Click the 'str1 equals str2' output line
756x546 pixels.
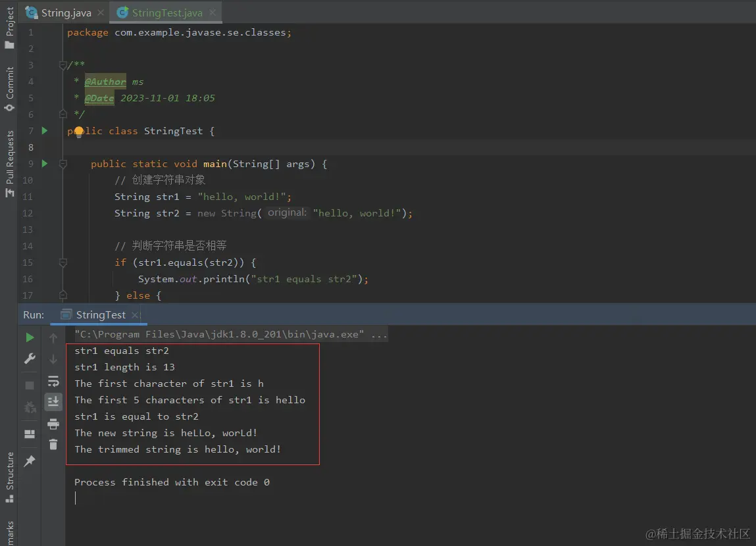point(122,351)
